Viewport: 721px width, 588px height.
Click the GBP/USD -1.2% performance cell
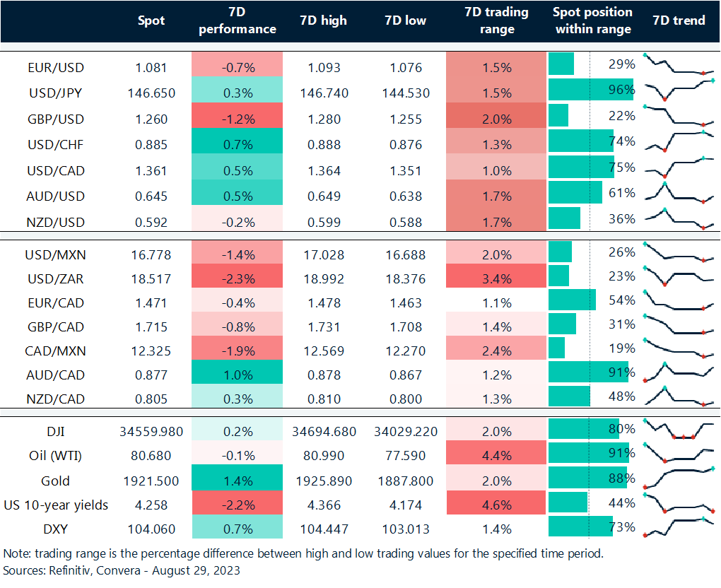click(x=237, y=119)
